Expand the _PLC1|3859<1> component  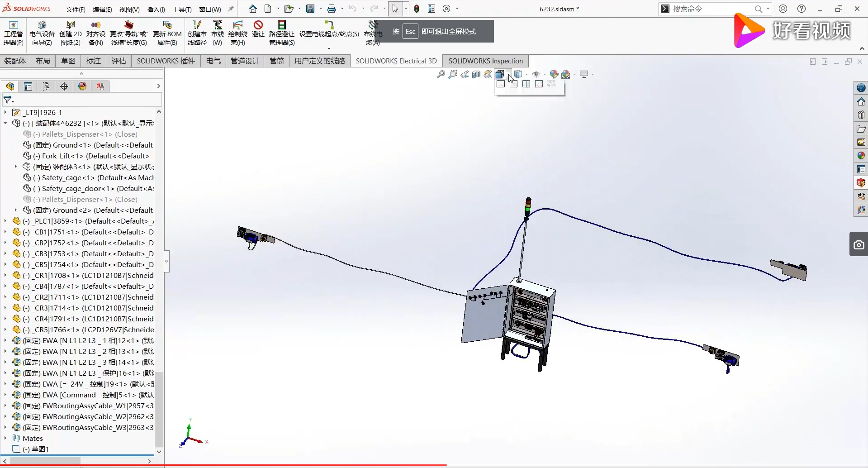(x=5, y=221)
